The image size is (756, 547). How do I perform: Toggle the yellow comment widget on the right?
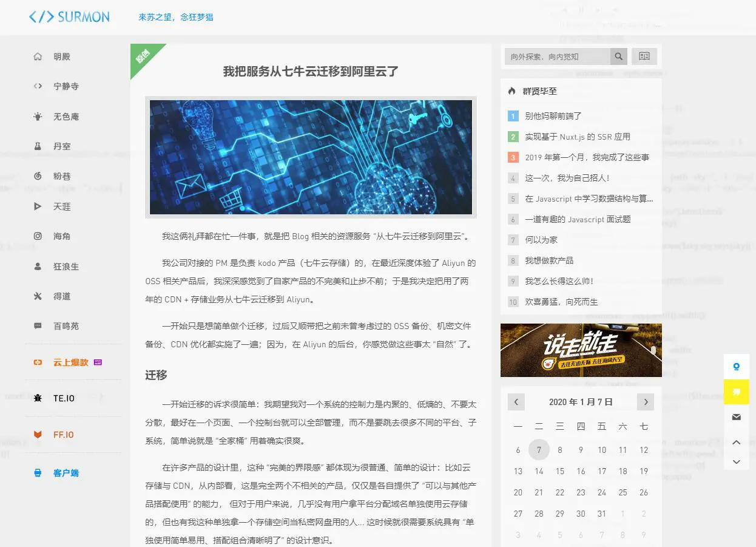736,392
